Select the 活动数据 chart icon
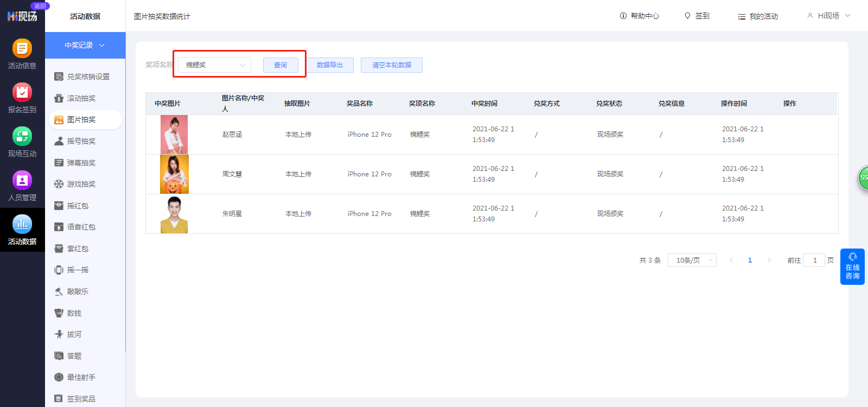 click(x=22, y=225)
